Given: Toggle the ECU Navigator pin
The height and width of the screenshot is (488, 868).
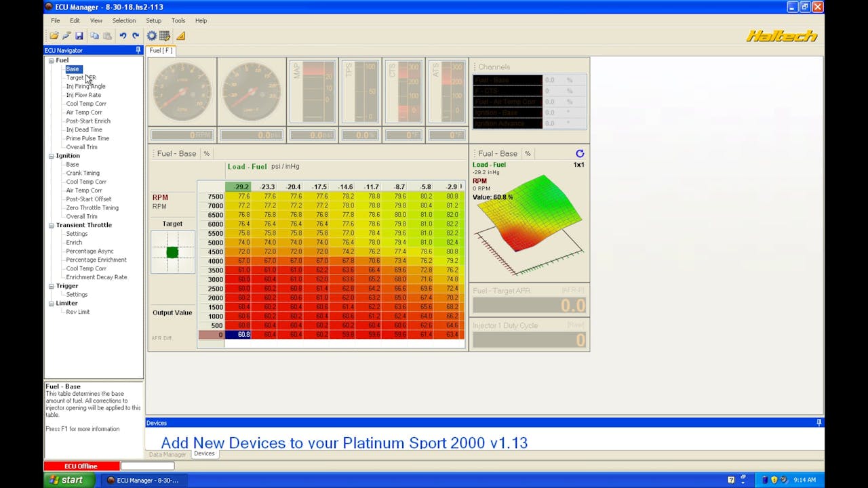Looking at the screenshot, I should 138,50.
